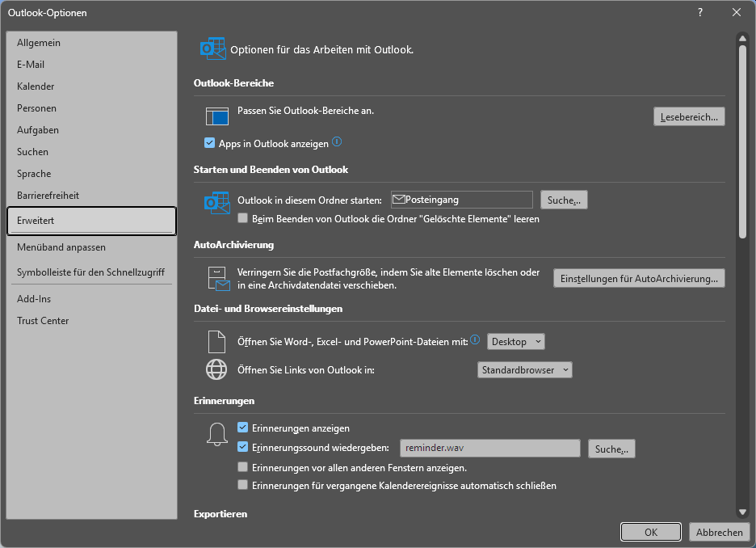Click the Starten und Beenden von Outlook heading
The height and width of the screenshot is (548, 756).
pyautogui.click(x=271, y=169)
